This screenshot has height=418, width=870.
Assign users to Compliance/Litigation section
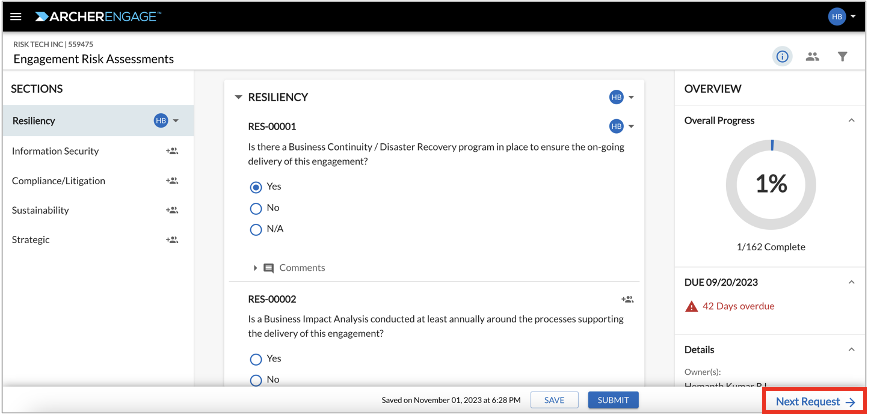pos(172,181)
